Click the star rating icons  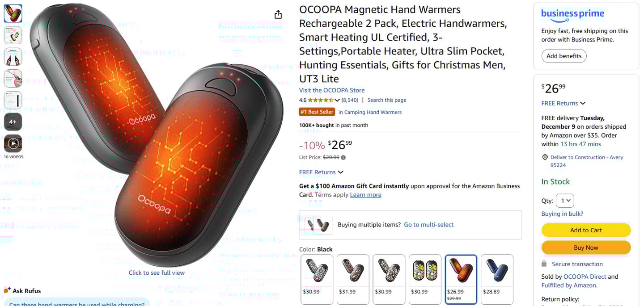(x=321, y=100)
